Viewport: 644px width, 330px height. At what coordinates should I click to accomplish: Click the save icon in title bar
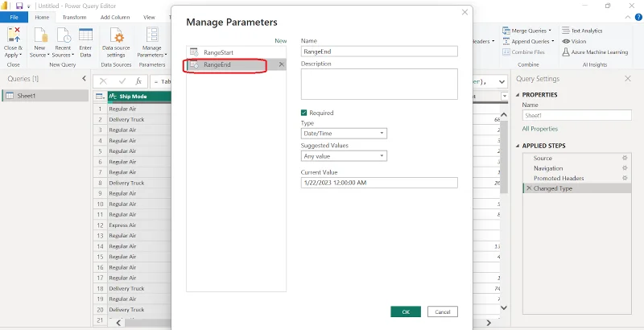click(19, 6)
